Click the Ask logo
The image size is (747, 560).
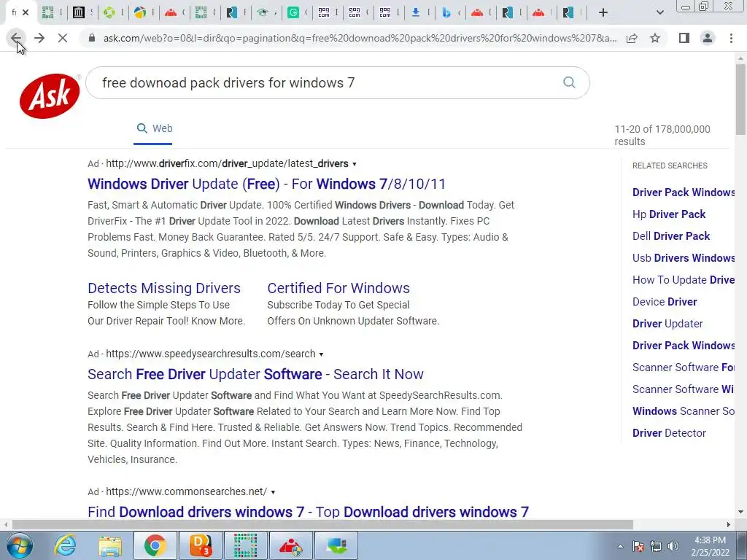click(50, 96)
